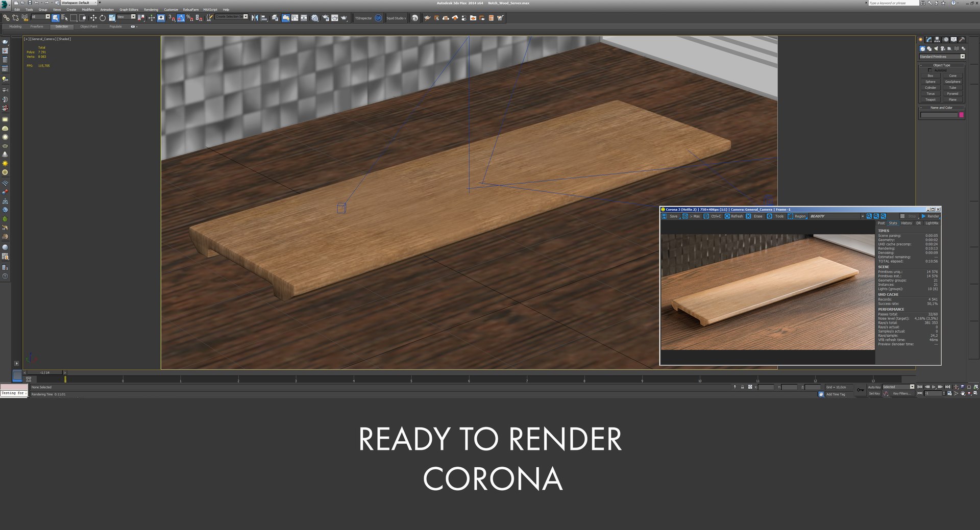The width and height of the screenshot is (980, 530).
Task: Select the Shapes category icon
Action: 929,48
